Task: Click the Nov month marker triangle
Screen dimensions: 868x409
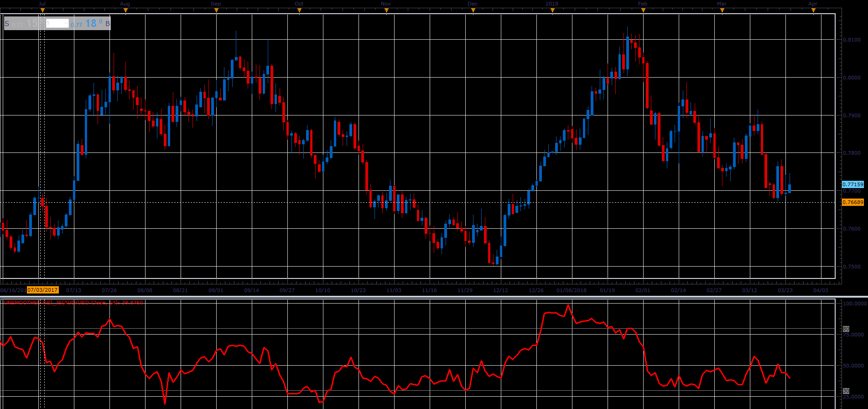Action: [x=386, y=11]
